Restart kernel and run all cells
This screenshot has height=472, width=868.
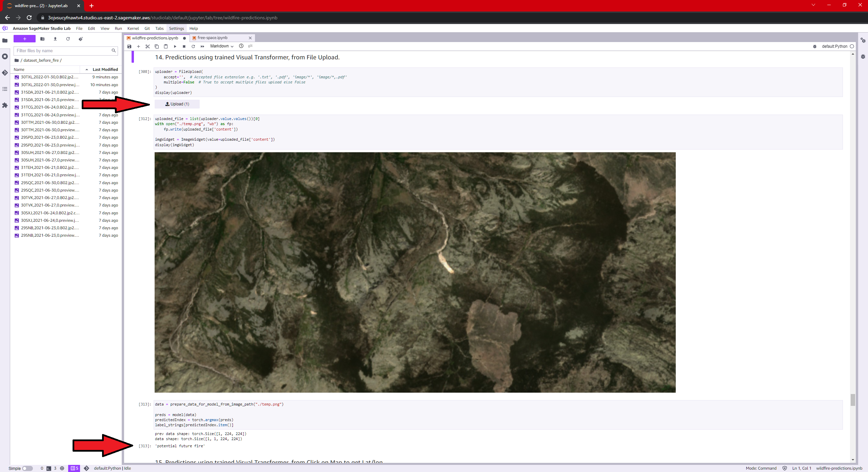coord(202,46)
